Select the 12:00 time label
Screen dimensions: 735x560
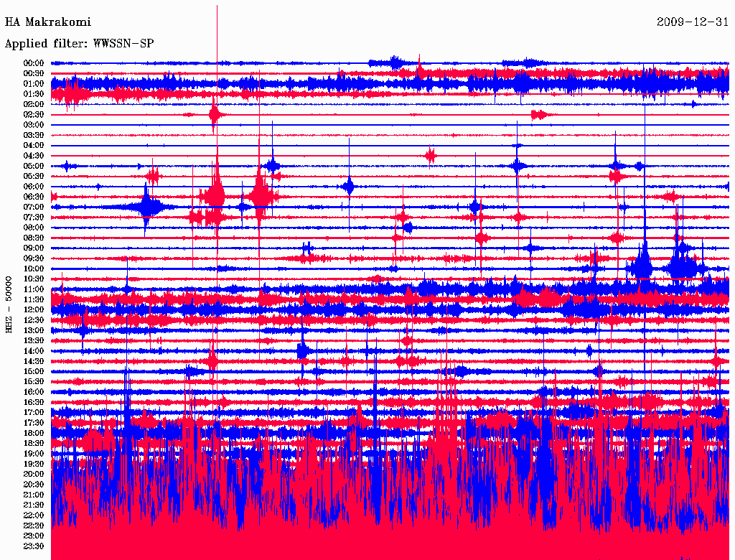tap(34, 309)
